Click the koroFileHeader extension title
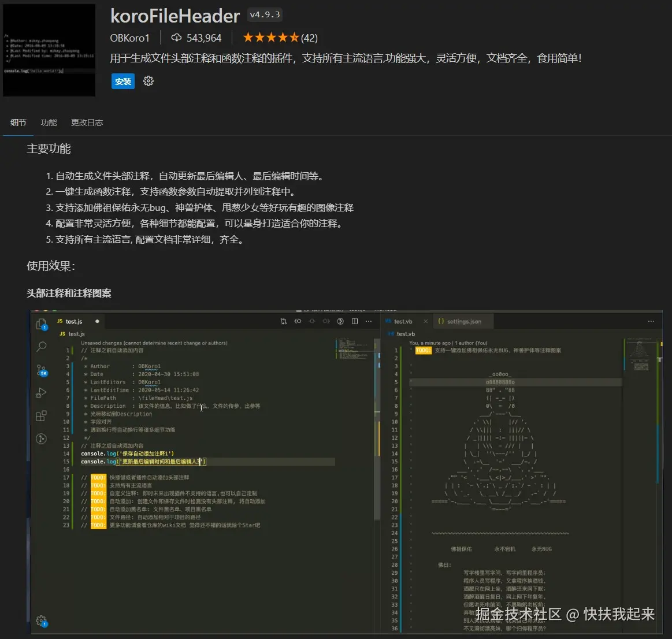 (175, 16)
